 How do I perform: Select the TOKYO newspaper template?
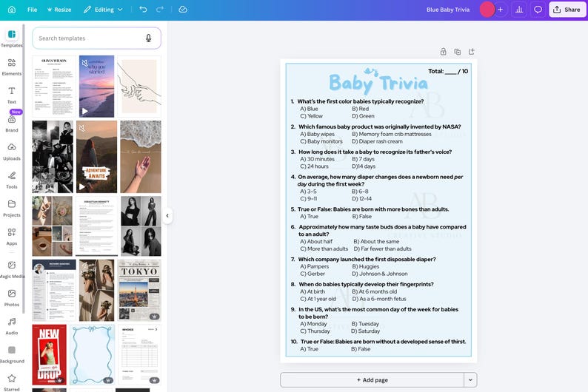pyautogui.click(x=139, y=290)
